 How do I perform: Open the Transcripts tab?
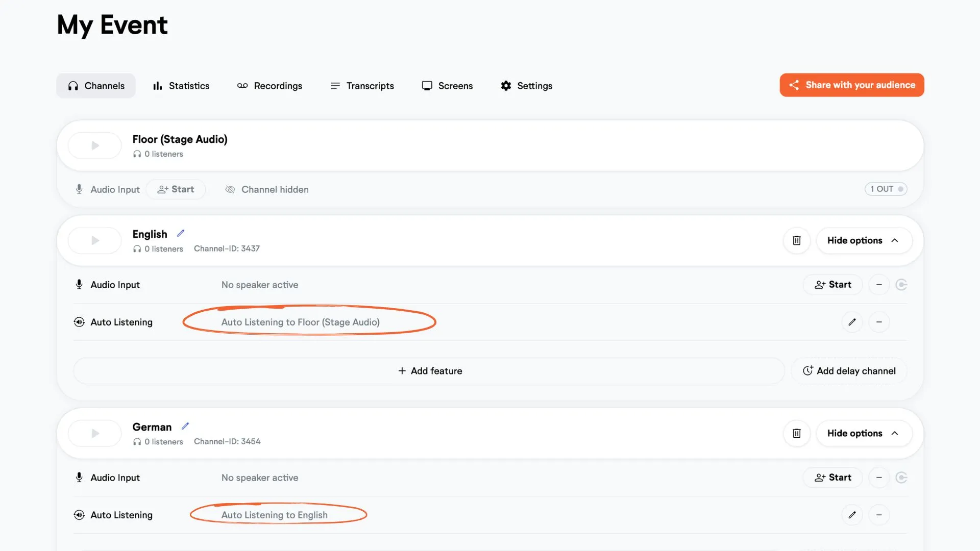tap(362, 86)
